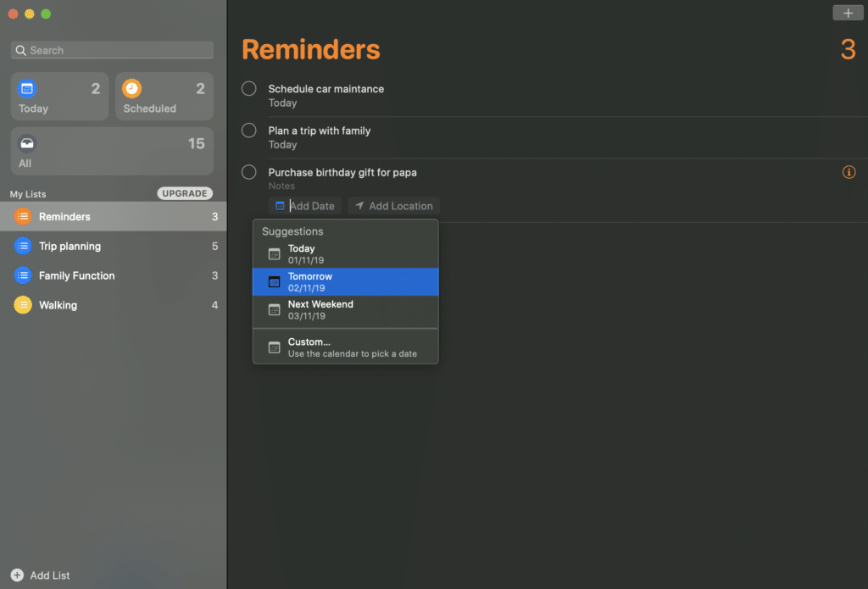Click calendar icon beside Today suggestion

click(274, 254)
